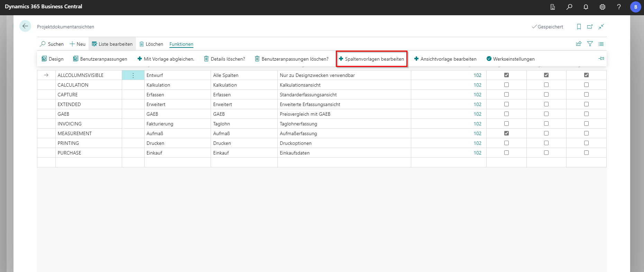Open page in new window icon
This screenshot has width=644, height=272.
[x=590, y=27]
